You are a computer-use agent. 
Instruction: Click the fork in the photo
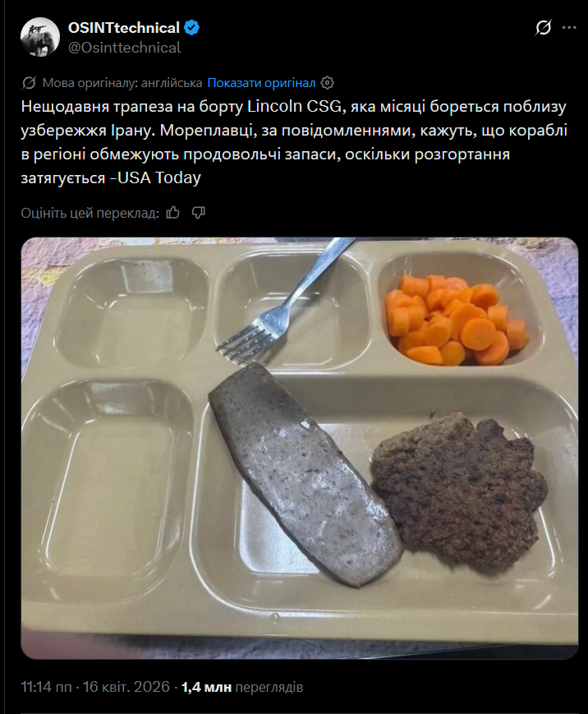pos(284,302)
